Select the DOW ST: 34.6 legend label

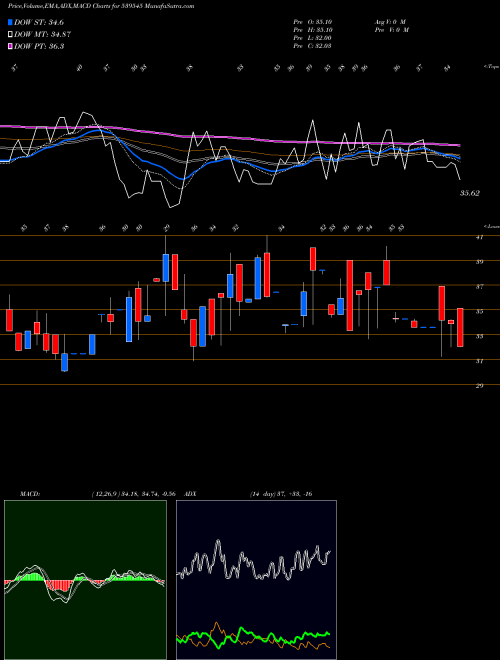39,23
